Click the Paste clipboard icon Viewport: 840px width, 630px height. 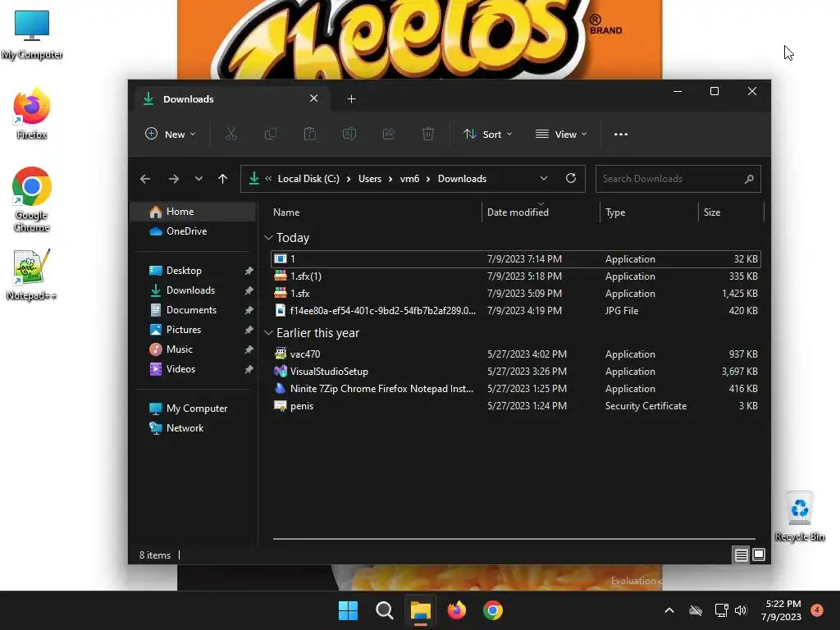[309, 134]
